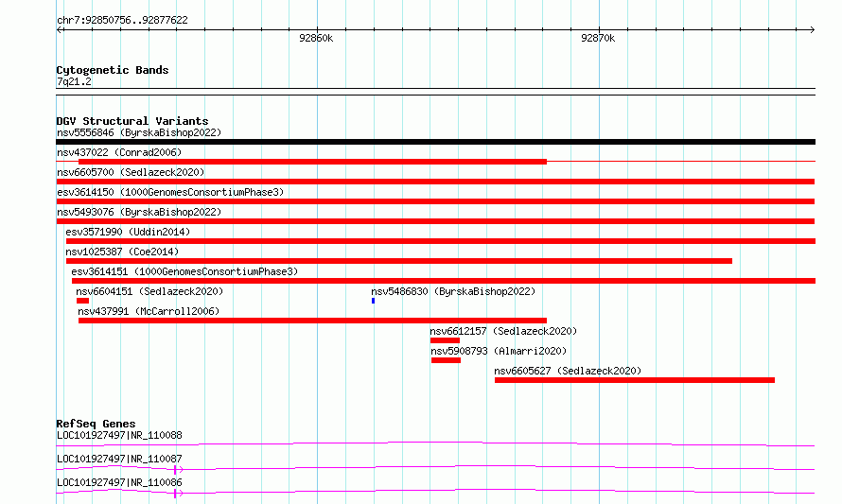This screenshot has height=504, width=842.
Task: Open LOC101927497|NR_110086 gene label
Action: (x=119, y=482)
